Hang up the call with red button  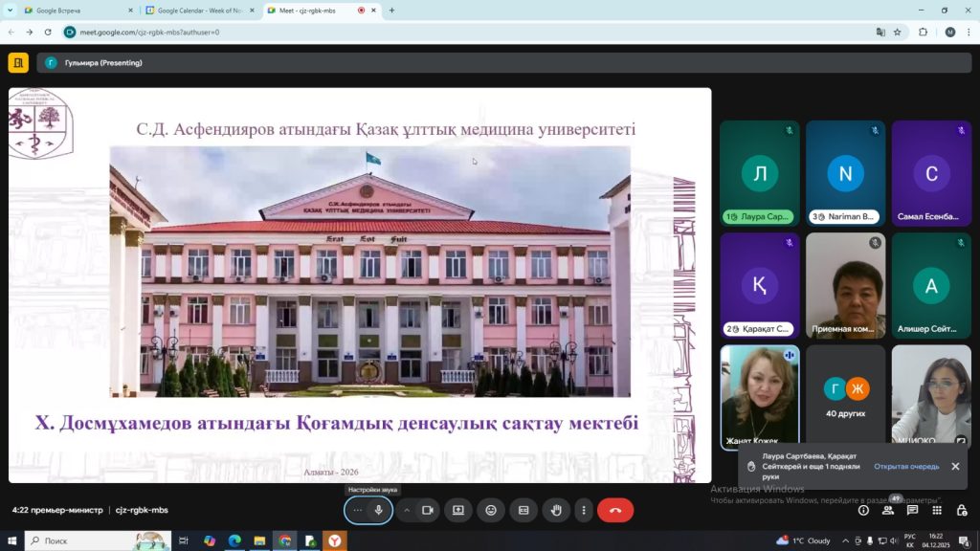click(615, 511)
